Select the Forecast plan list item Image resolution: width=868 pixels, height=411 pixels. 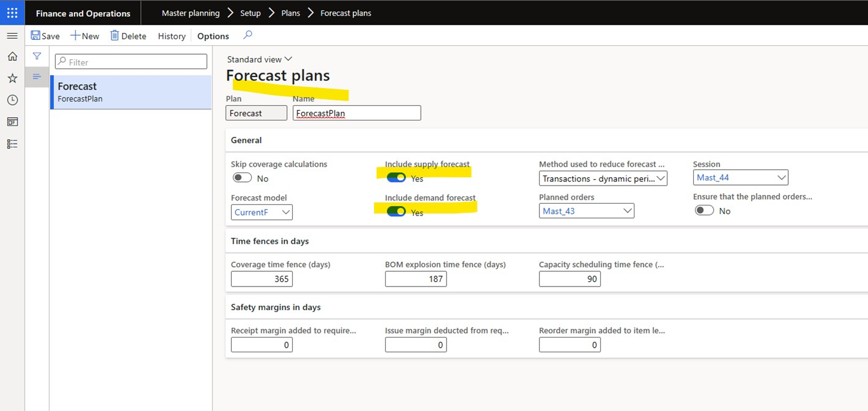tap(131, 92)
